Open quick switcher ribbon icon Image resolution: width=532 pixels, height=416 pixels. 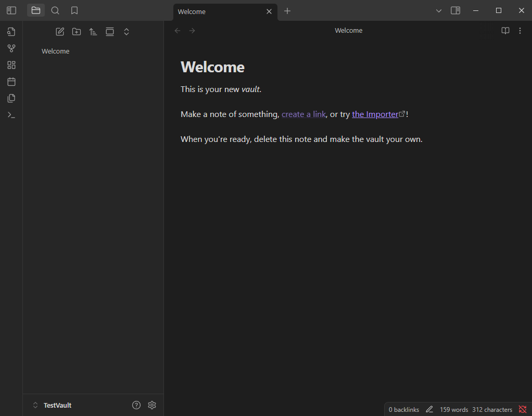click(11, 32)
